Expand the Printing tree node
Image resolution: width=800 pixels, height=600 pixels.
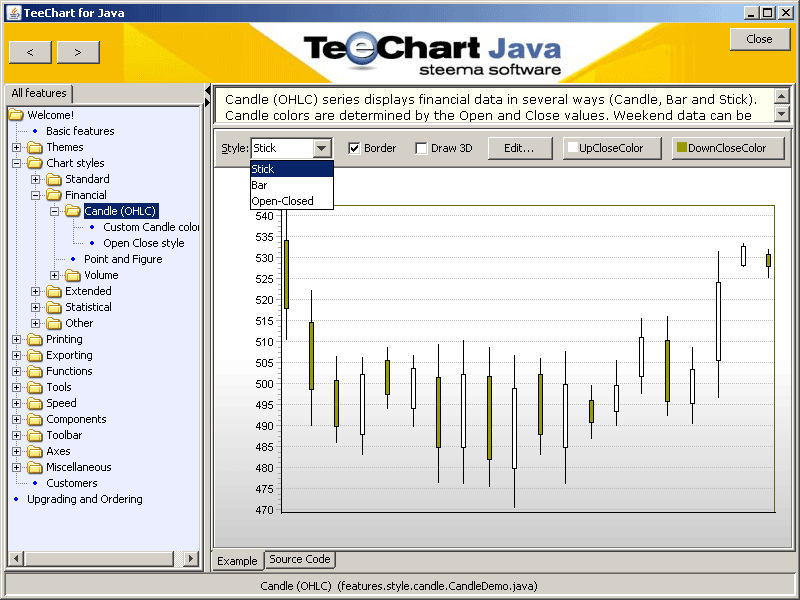click(16, 339)
